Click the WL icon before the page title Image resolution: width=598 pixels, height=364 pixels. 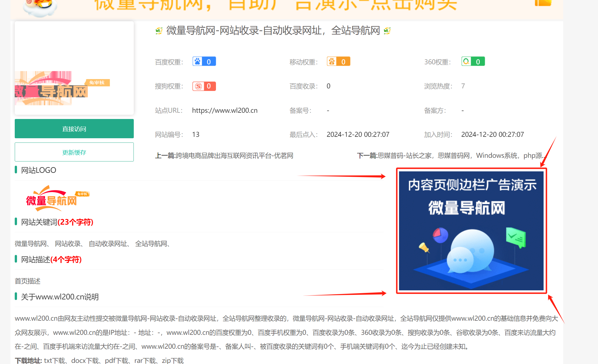pyautogui.click(x=159, y=31)
